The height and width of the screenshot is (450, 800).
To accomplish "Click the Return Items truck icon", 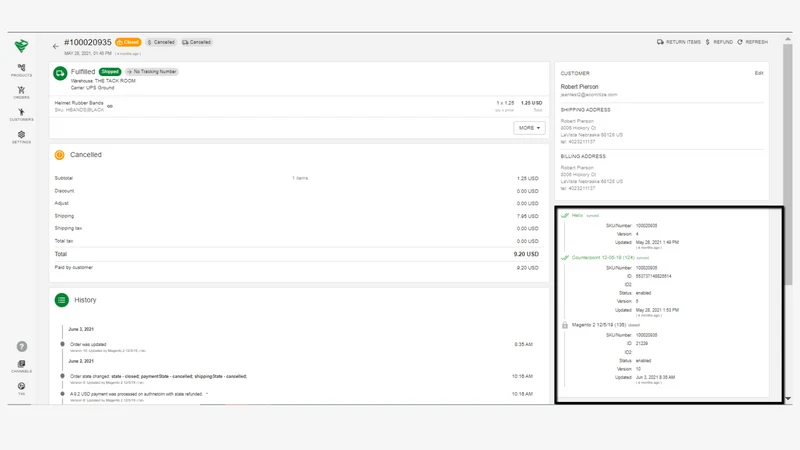I will [660, 42].
